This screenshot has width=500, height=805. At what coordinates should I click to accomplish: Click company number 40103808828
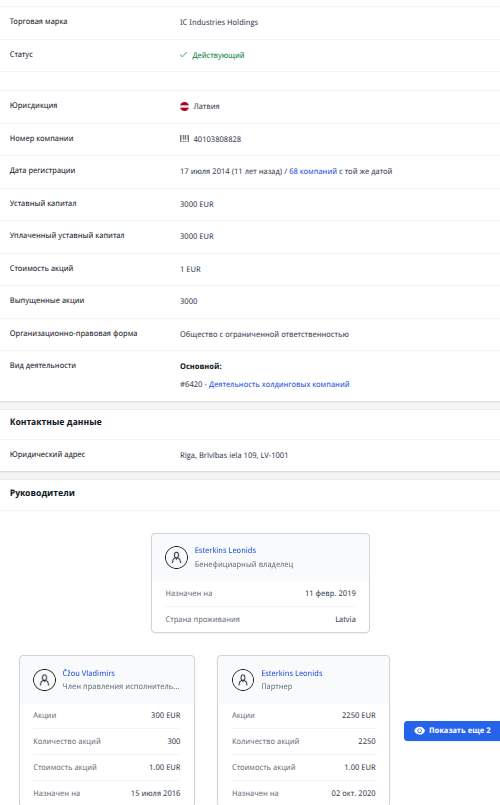(217, 139)
